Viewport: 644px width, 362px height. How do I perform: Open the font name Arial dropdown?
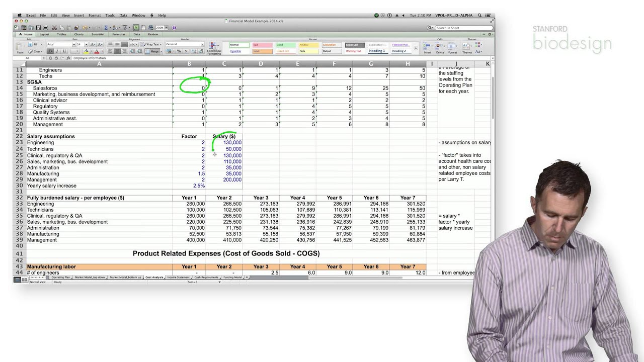tap(75, 44)
